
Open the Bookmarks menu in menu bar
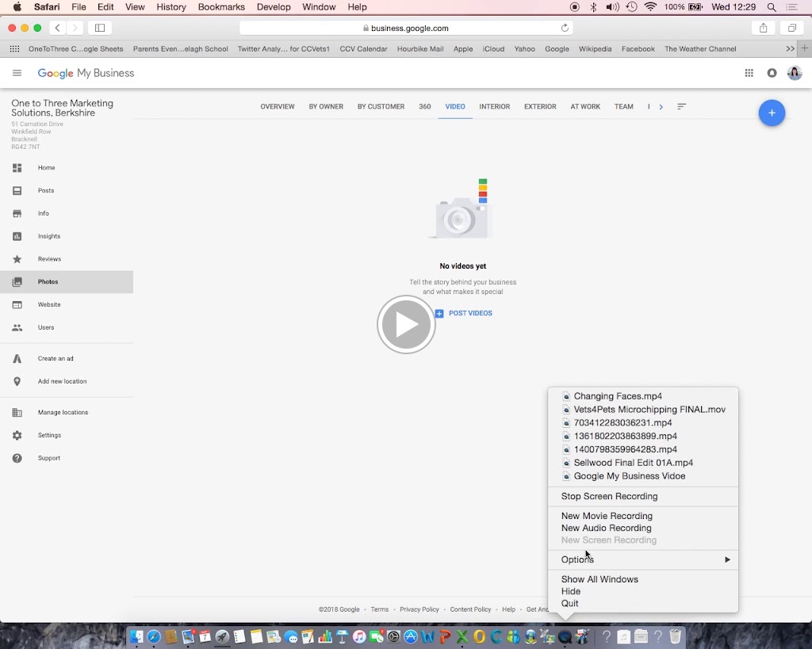221,7
